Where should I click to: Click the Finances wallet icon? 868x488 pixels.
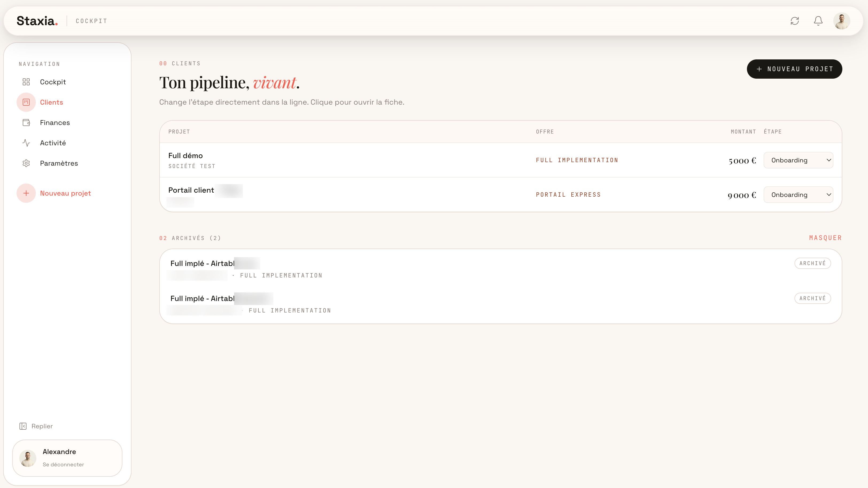click(x=26, y=123)
